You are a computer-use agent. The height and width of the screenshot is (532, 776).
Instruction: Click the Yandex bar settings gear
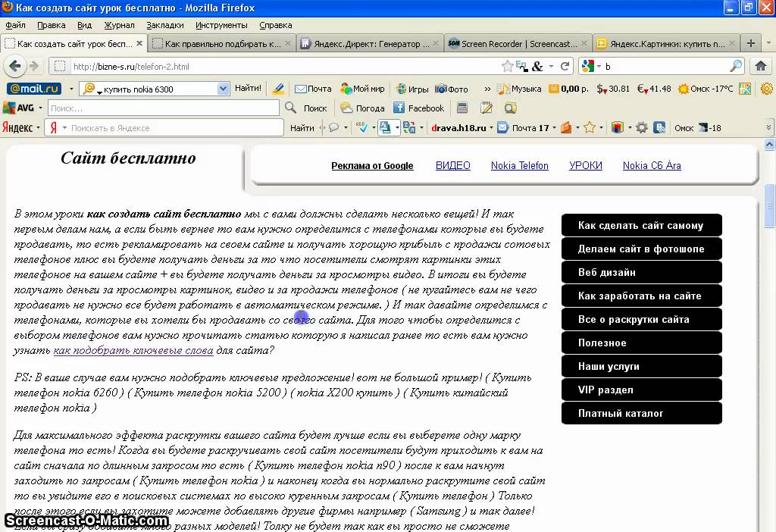[x=642, y=127]
